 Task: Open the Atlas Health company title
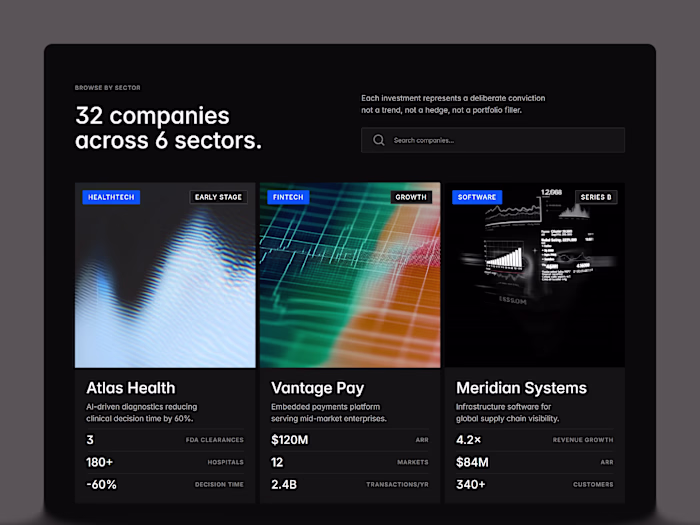(131, 388)
